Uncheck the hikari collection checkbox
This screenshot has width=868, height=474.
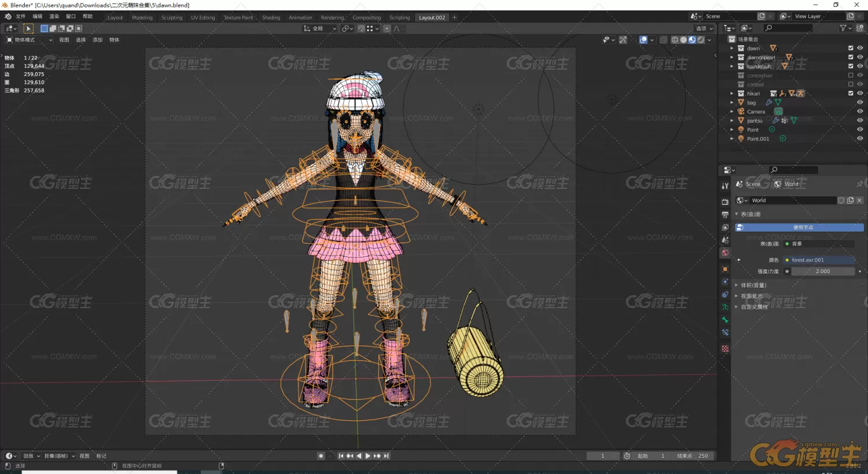coord(851,93)
